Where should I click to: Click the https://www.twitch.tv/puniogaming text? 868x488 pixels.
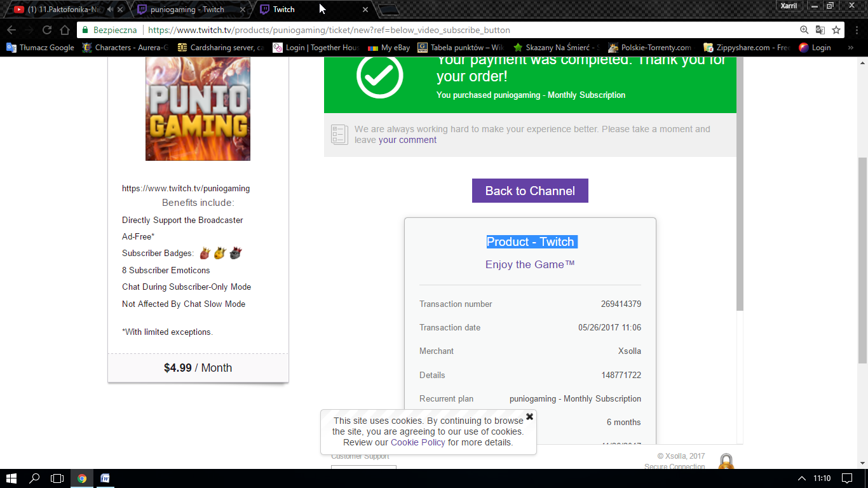[186, 188]
